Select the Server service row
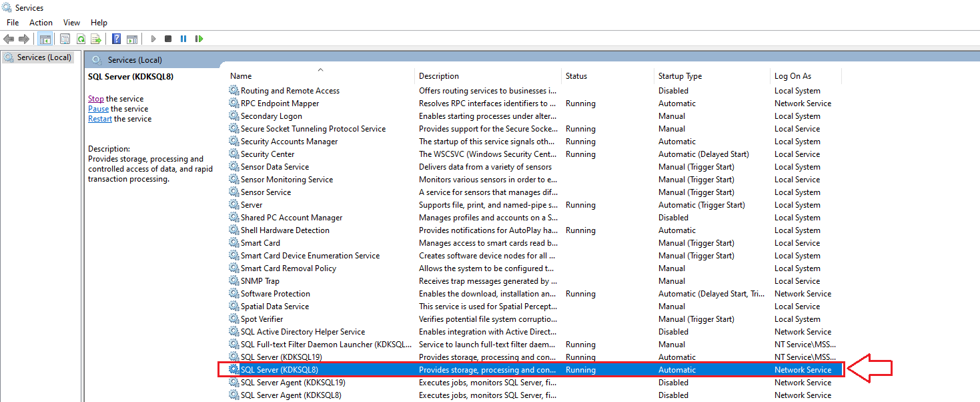980x402 pixels. point(535,204)
